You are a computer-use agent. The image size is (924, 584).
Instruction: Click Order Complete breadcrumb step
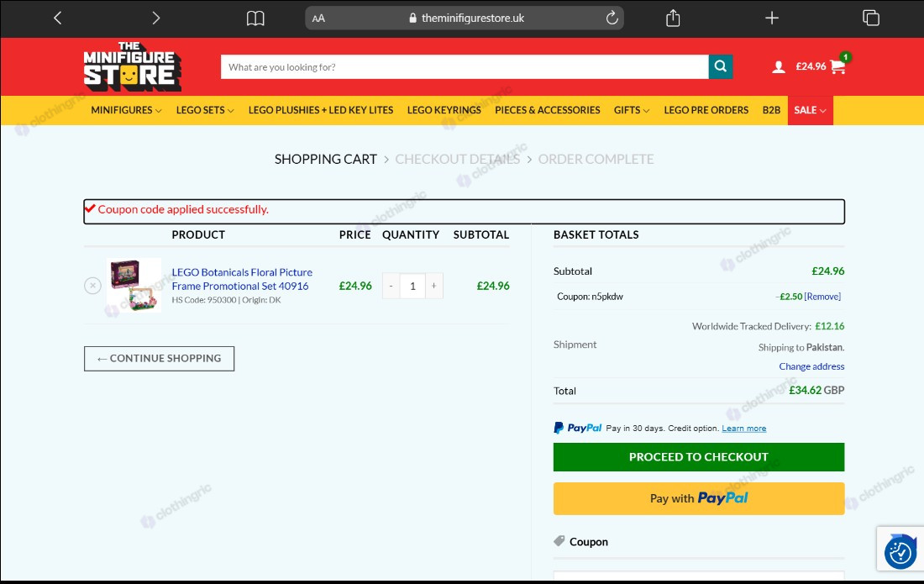[596, 159]
